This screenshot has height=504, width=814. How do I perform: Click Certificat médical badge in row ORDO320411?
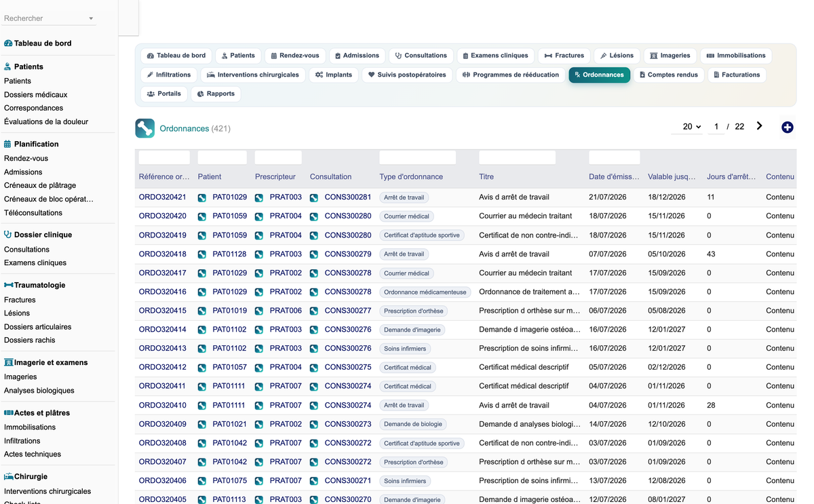(408, 387)
